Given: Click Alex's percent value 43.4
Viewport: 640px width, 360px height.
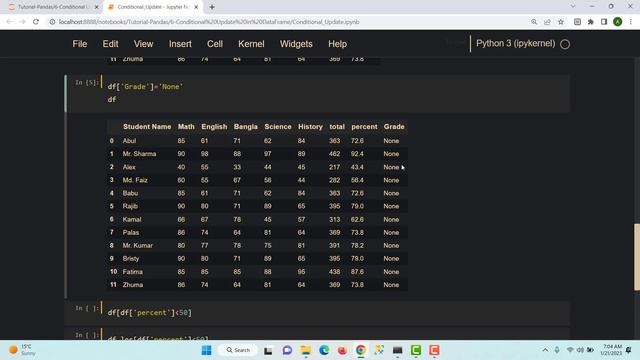Looking at the screenshot, I should tap(357, 167).
